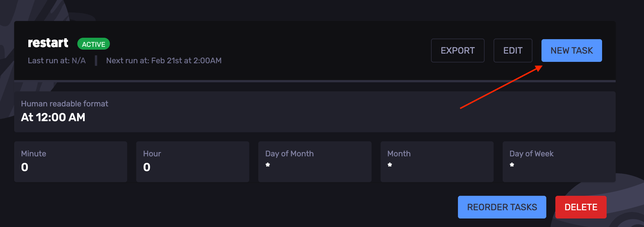Click the Minute field label
This screenshot has width=644, height=227.
click(x=33, y=154)
